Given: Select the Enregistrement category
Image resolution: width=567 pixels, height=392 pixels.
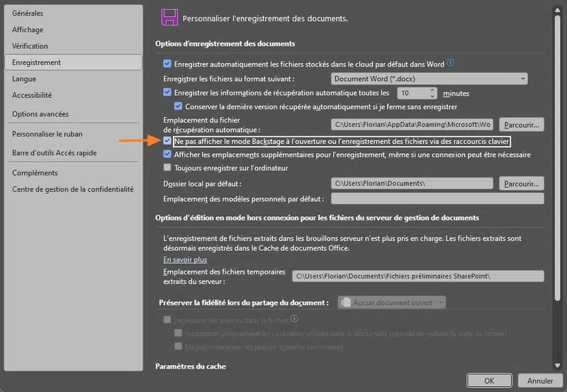Looking at the screenshot, I should click(x=74, y=62).
